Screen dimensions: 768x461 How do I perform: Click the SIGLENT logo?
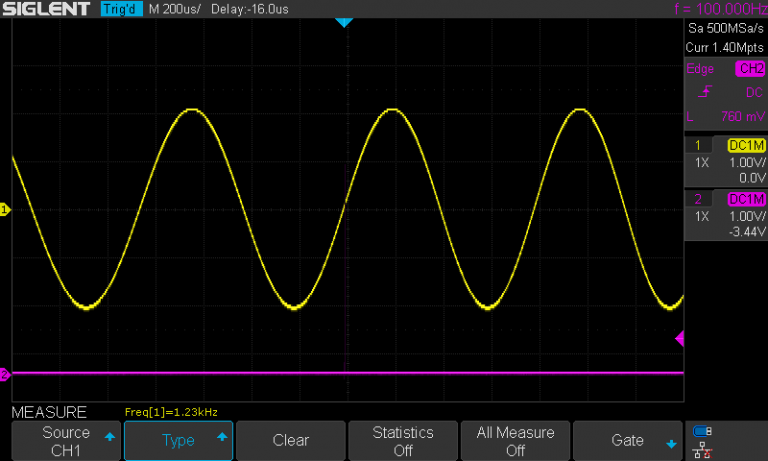coord(48,9)
